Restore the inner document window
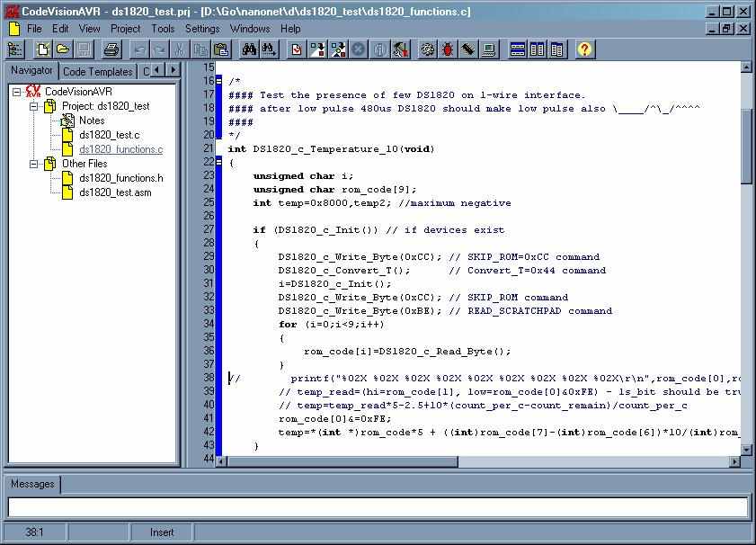Viewport: 756px width, 545px height. click(x=727, y=29)
